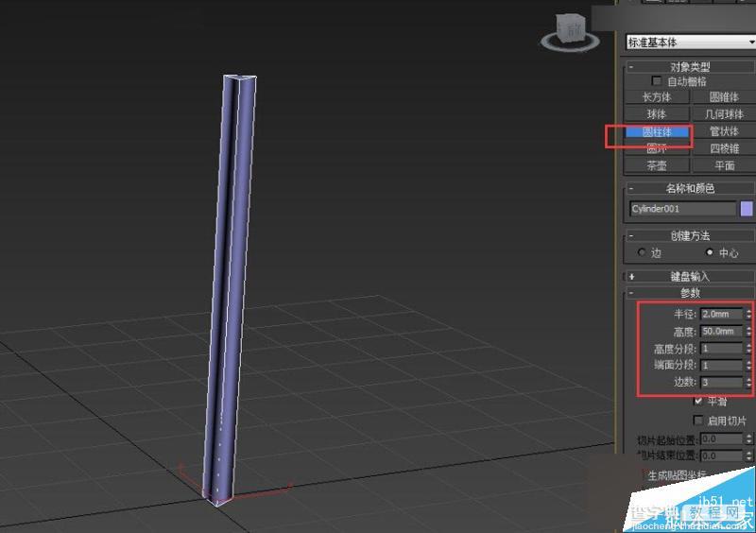Select the 球体 (Sphere) primitive button

(x=657, y=113)
